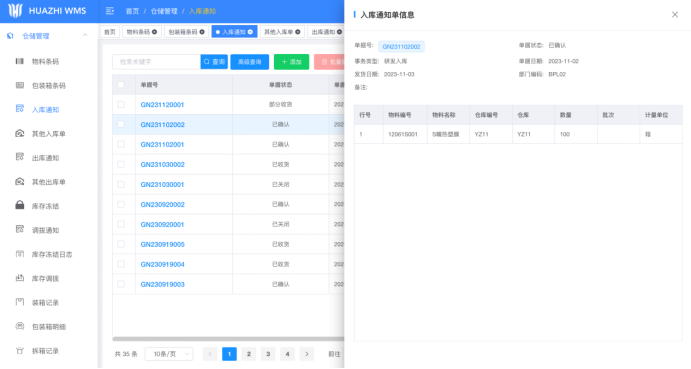Viewport: 691px width, 369px height.
Task: Tick the checkbox for GN231030002 row
Action: (121, 164)
